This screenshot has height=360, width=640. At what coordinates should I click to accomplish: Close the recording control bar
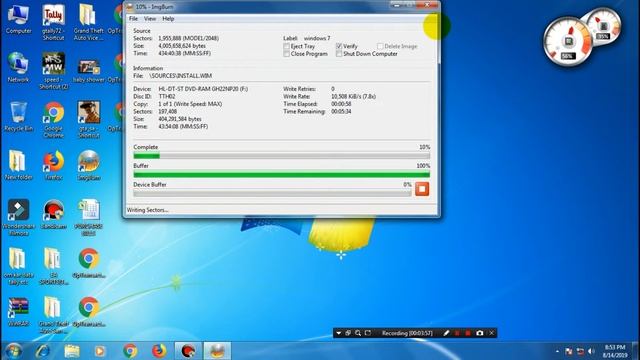coord(491,333)
